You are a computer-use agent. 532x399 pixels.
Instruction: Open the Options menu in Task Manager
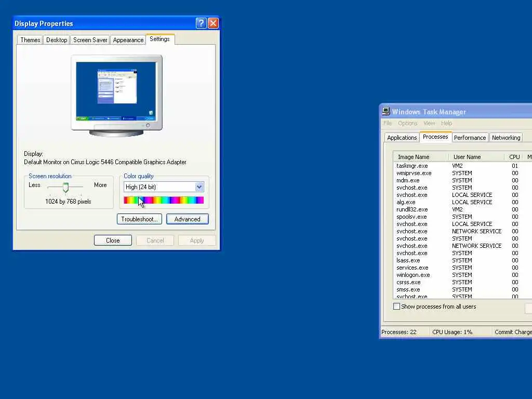(x=407, y=123)
